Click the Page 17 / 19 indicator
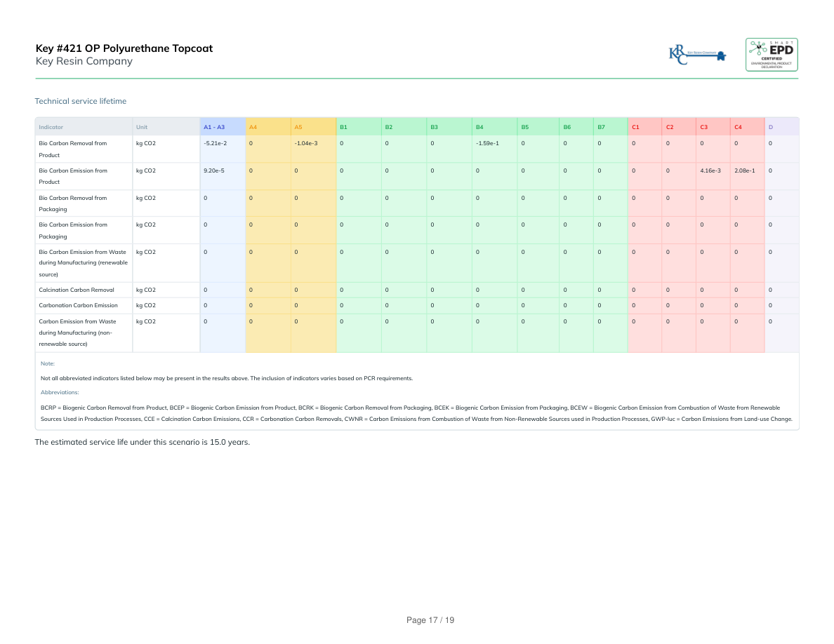 430,620
